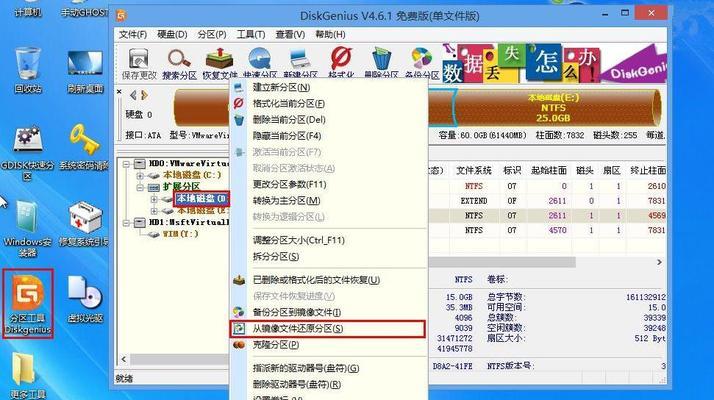The height and width of the screenshot is (400, 714).
Task: Click the partition table scroll right arrow
Action: [659, 262]
